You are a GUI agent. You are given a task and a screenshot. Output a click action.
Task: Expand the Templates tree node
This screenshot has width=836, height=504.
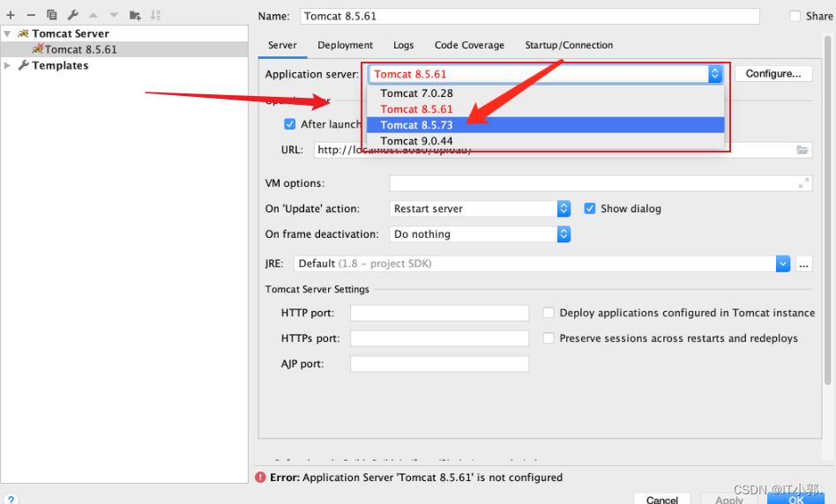coord(7,65)
